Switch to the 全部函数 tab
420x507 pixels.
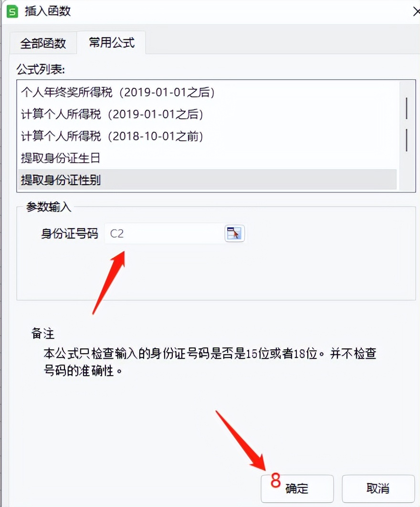click(43, 43)
